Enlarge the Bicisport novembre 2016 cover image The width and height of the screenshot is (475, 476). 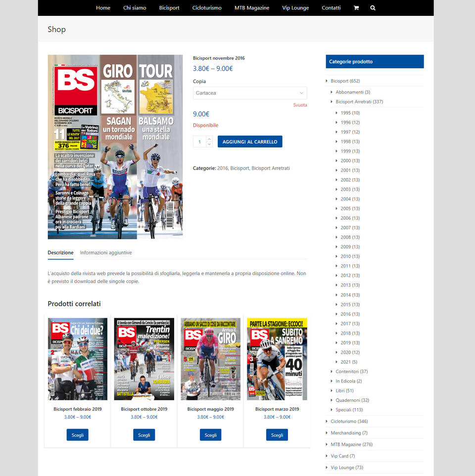click(115, 146)
